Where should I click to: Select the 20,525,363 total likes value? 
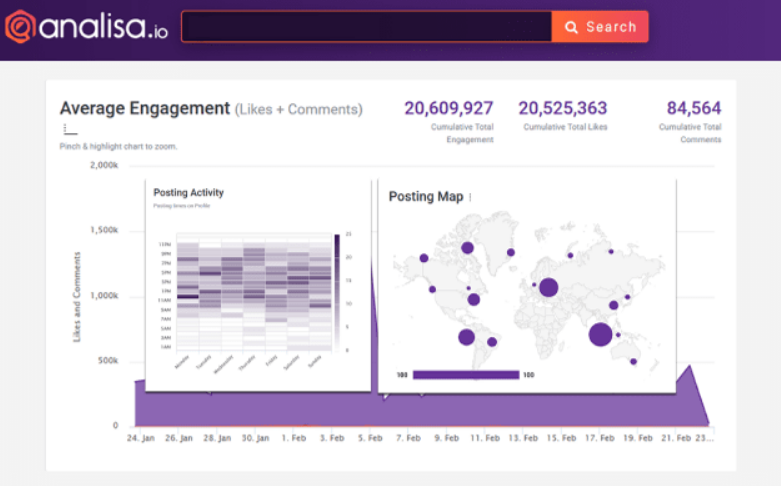tap(563, 108)
